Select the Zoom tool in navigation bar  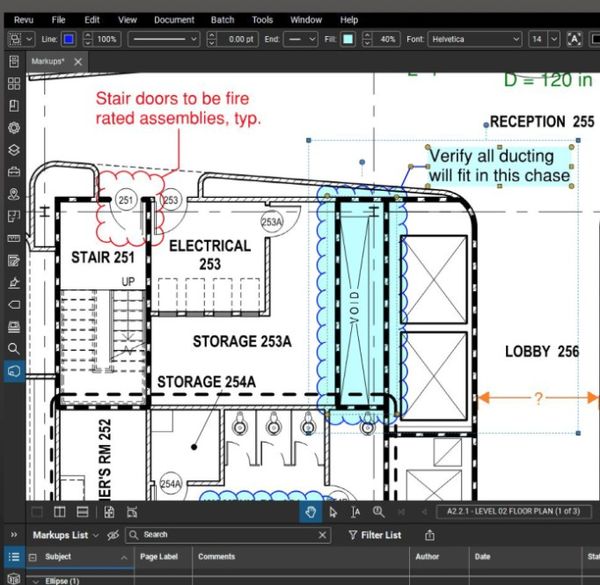(378, 512)
